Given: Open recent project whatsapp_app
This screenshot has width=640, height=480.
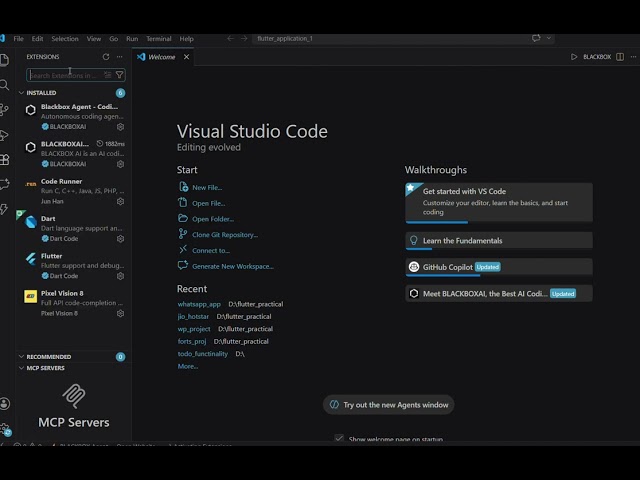Looking at the screenshot, I should [x=199, y=304].
